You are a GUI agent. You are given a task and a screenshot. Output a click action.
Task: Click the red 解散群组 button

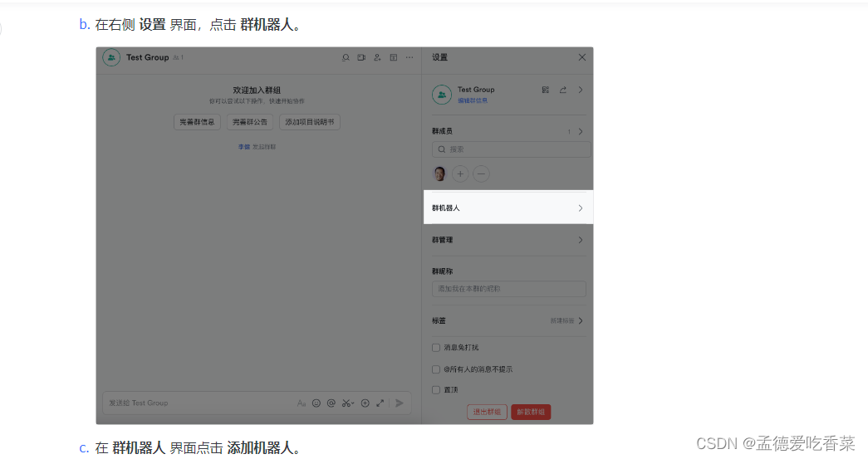click(531, 412)
